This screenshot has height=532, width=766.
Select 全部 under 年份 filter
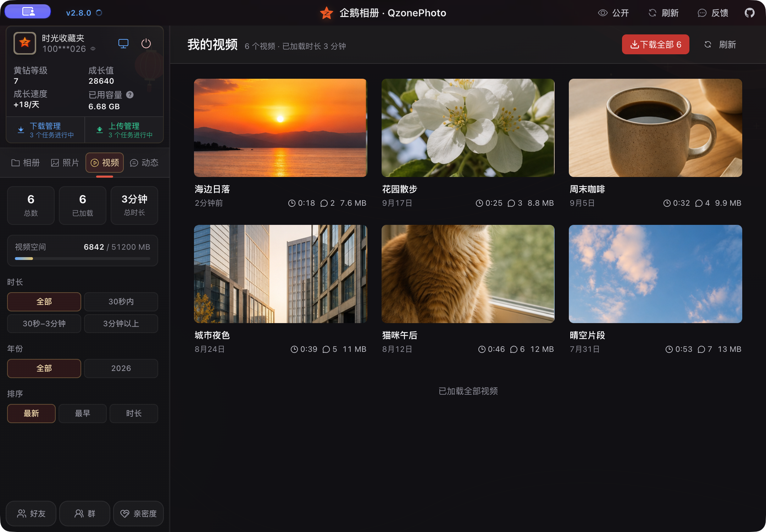(x=44, y=368)
